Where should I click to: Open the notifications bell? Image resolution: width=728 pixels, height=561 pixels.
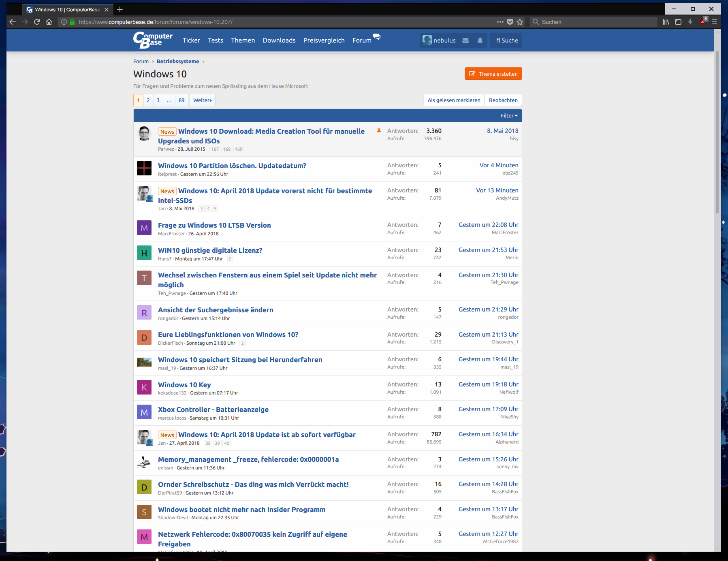click(x=480, y=41)
